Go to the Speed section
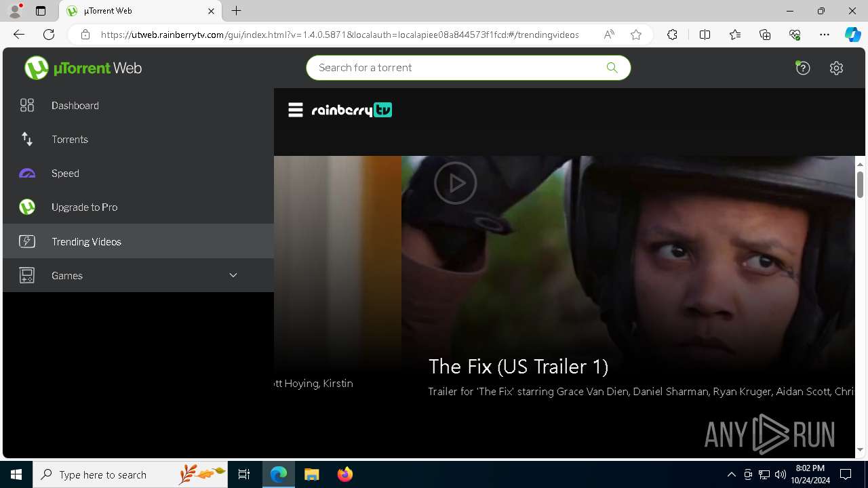 pos(138,173)
